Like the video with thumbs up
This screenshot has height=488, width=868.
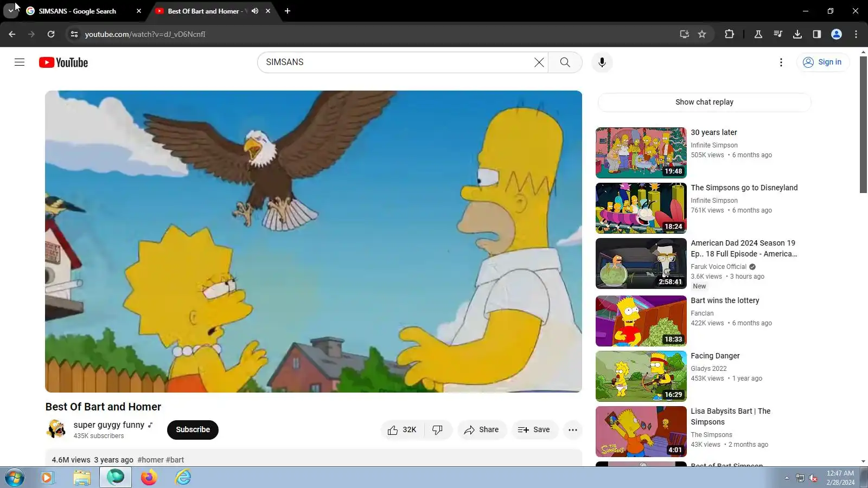[x=401, y=430]
